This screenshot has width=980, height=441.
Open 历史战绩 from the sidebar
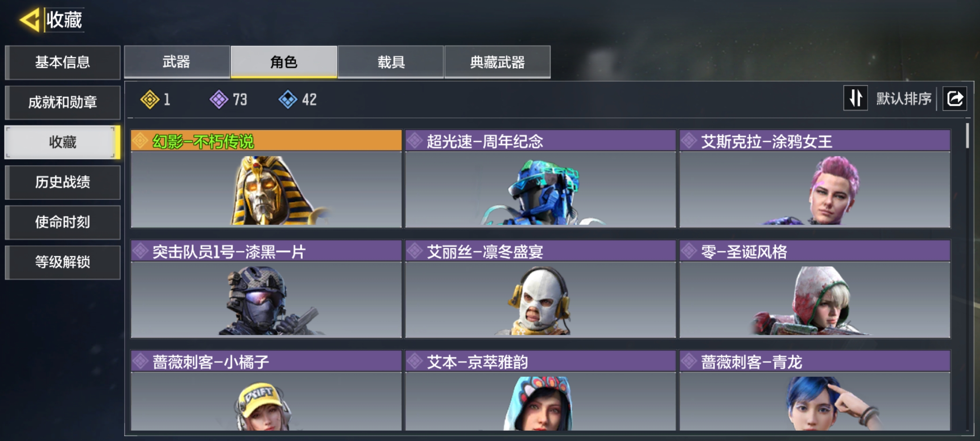click(62, 182)
